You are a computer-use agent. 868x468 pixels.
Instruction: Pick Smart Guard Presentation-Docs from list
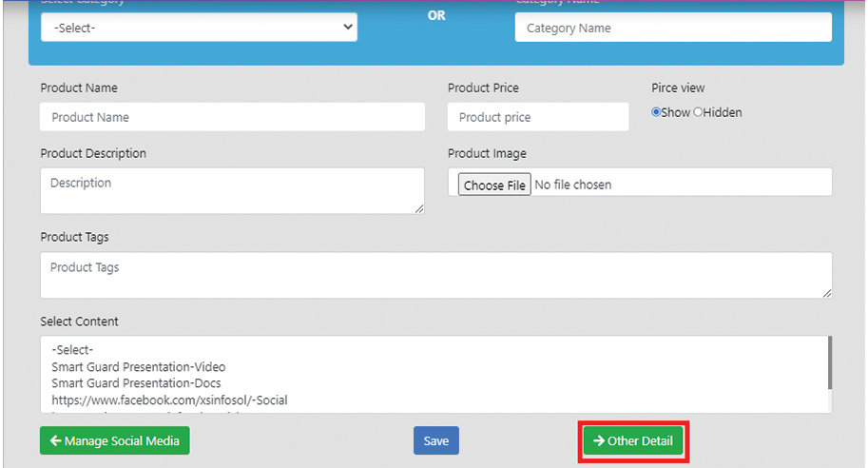click(137, 383)
